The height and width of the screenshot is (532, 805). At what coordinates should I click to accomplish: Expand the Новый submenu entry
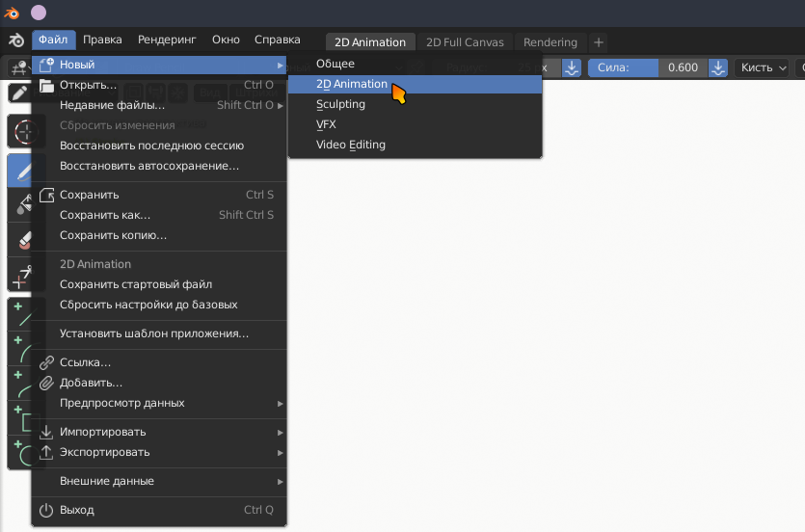pos(159,65)
